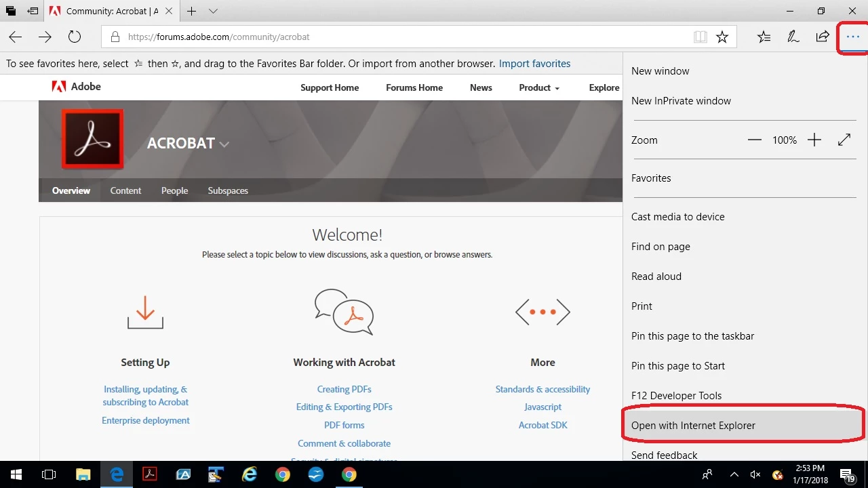Image resolution: width=868 pixels, height=488 pixels.
Task: Click the red Acrobat product logo
Action: pyautogui.click(x=93, y=139)
